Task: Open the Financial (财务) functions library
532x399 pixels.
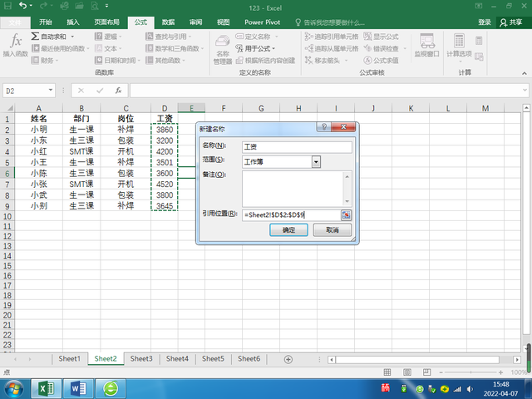Action: (x=45, y=61)
